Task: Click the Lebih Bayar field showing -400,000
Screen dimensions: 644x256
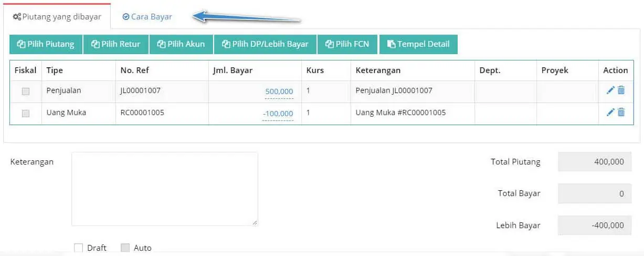Action: (x=596, y=225)
